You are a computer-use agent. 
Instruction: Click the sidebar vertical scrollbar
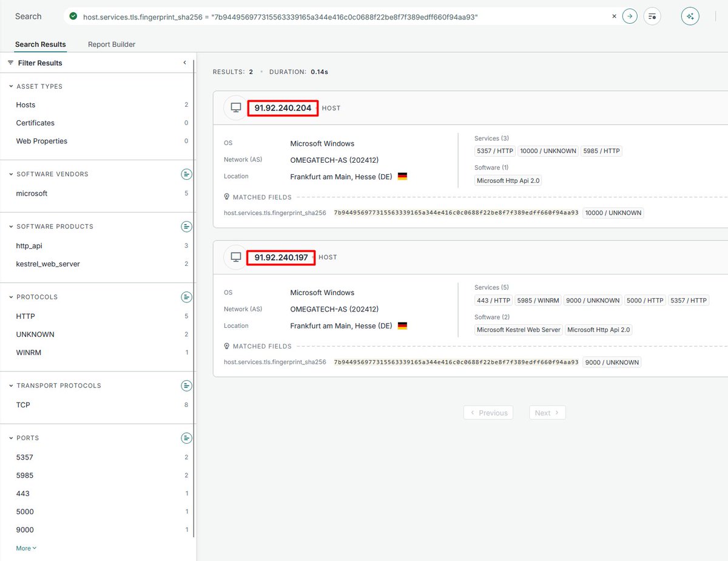[194, 297]
